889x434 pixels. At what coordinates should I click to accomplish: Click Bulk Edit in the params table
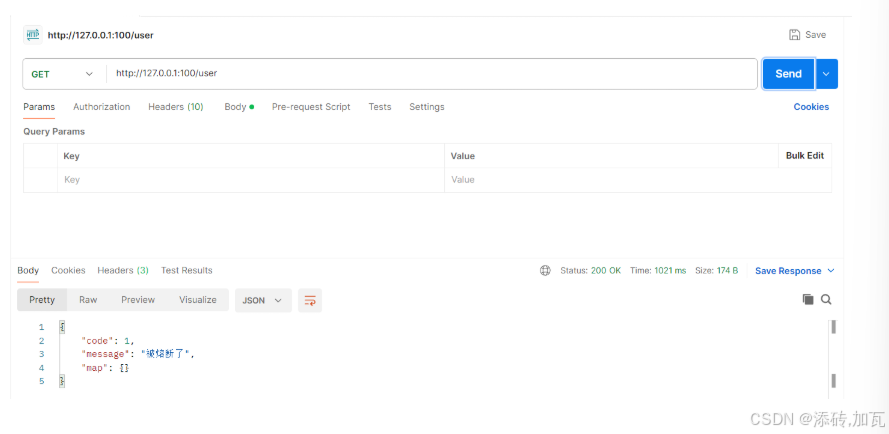[805, 155]
